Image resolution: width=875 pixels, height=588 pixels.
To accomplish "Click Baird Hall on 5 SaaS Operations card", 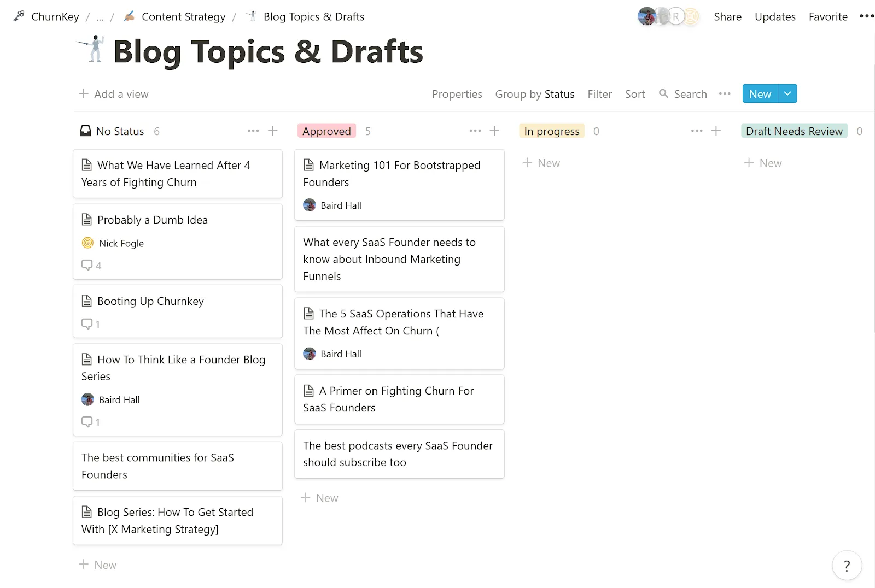I will tap(332, 354).
